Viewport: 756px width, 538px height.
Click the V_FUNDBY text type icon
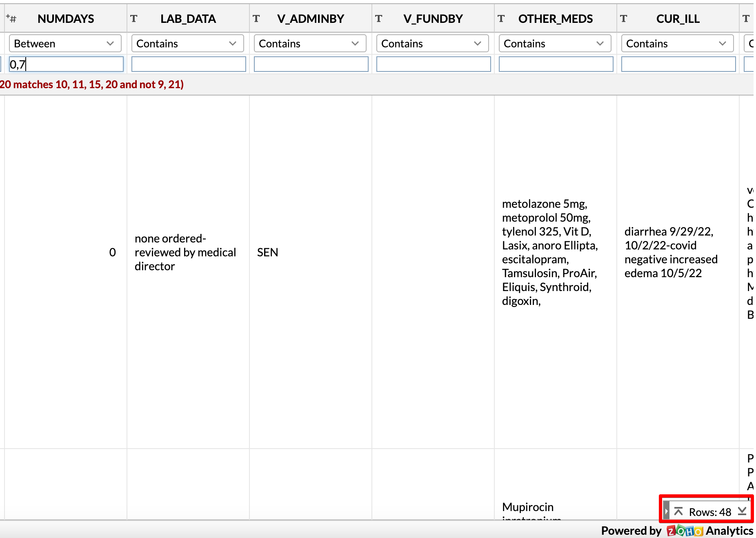[379, 18]
